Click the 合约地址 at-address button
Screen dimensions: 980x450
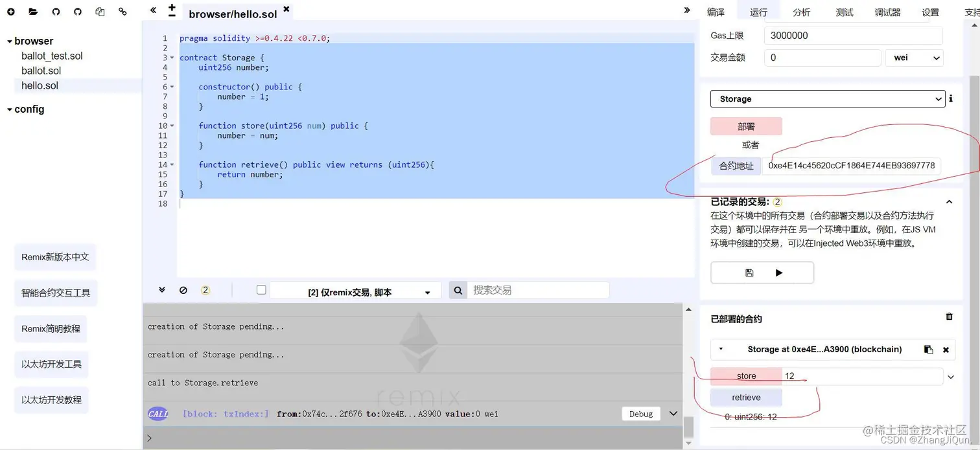coord(736,166)
